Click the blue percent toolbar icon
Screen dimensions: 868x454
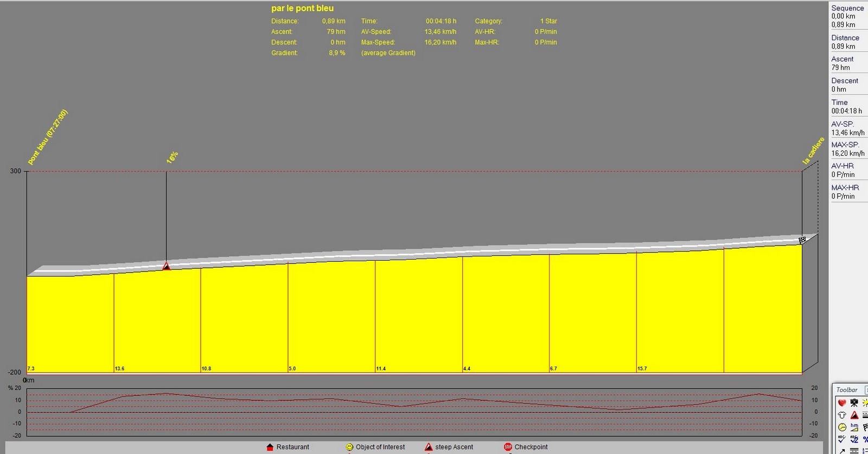pos(865,439)
